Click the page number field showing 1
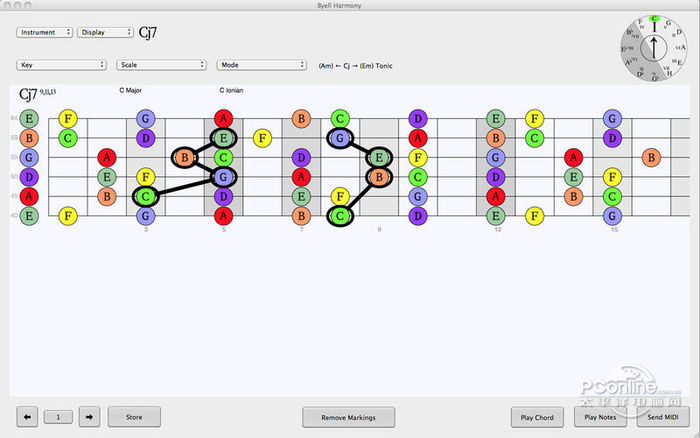The height and width of the screenshot is (438, 700). (58, 417)
